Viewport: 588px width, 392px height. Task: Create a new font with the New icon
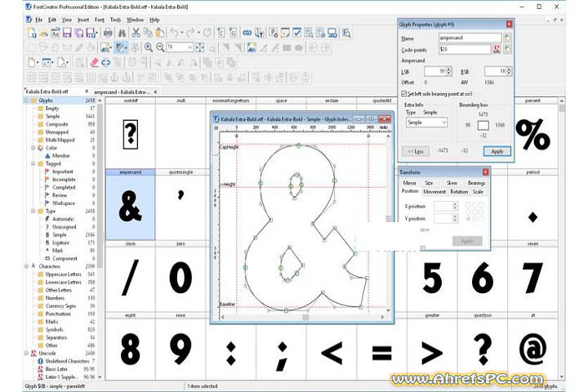[x=32, y=33]
